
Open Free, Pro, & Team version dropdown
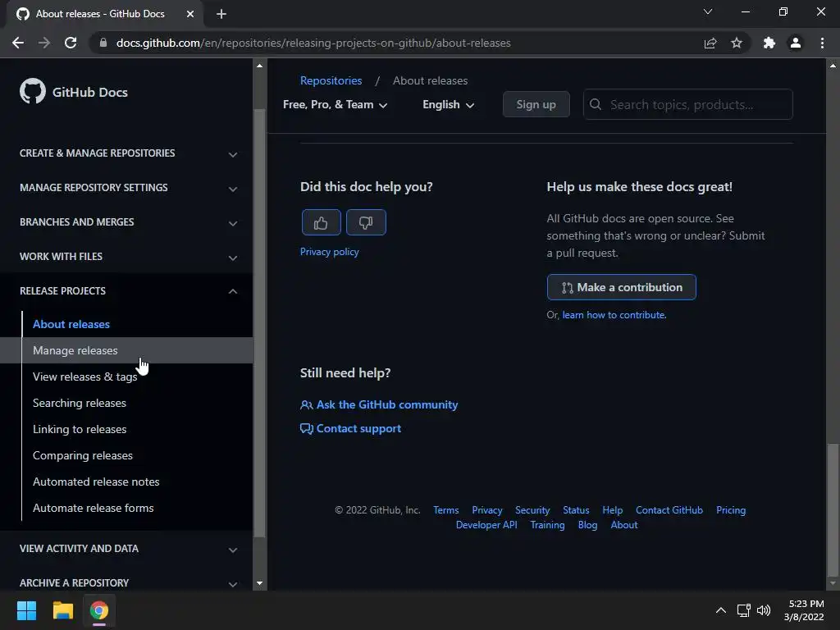pyautogui.click(x=335, y=104)
